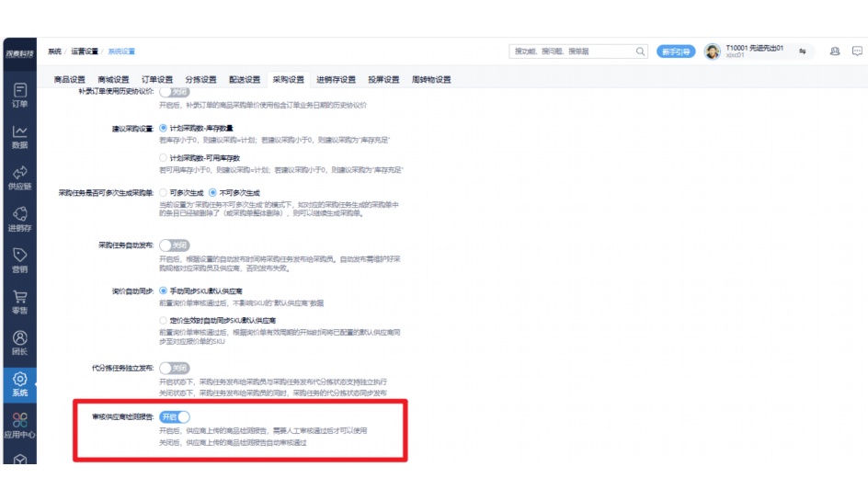Open the 零售 (Retail) shopping cart icon
Viewport: 868px width, 501px height.
click(19, 302)
